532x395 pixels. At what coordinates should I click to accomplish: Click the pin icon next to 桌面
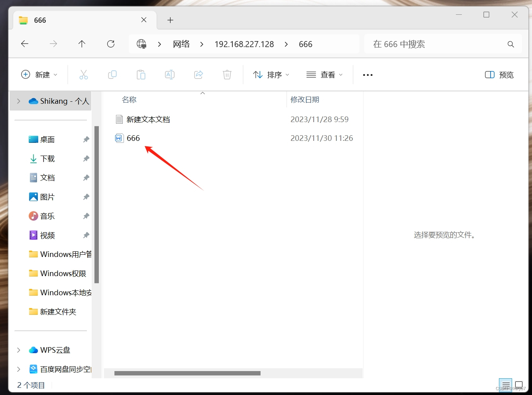tap(86, 139)
